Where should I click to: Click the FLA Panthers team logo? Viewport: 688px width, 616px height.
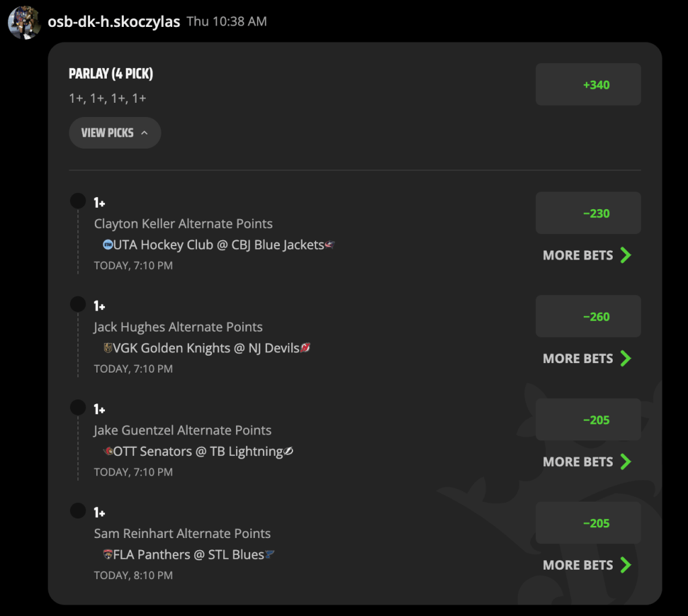tap(108, 555)
